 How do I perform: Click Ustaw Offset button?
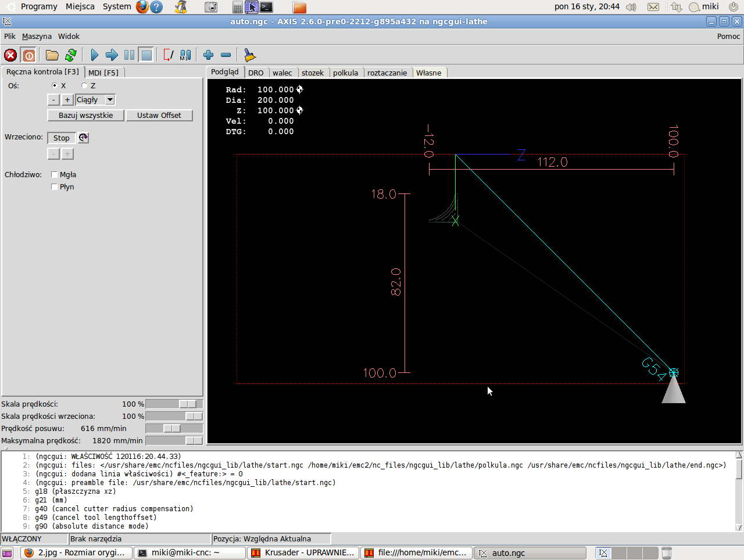pyautogui.click(x=159, y=115)
